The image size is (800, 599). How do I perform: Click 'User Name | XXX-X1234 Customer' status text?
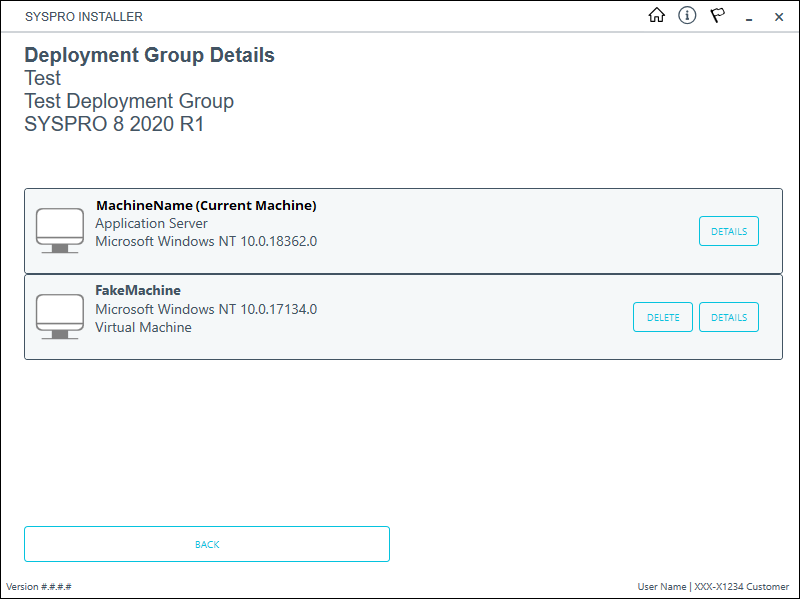[x=713, y=587]
